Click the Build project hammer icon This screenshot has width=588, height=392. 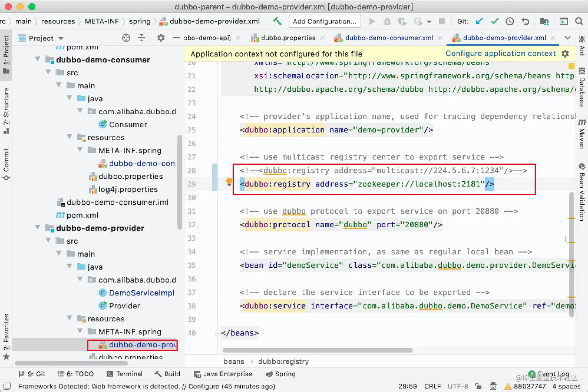point(277,21)
